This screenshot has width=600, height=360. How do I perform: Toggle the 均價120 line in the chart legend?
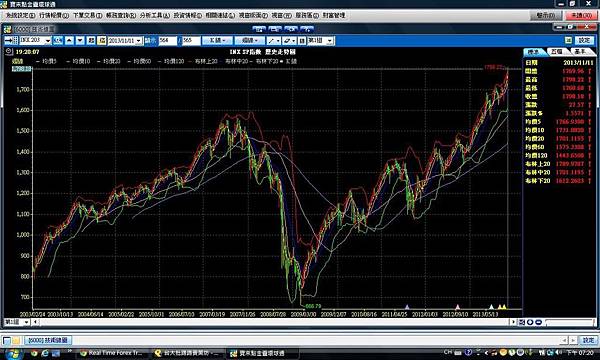coord(171,61)
